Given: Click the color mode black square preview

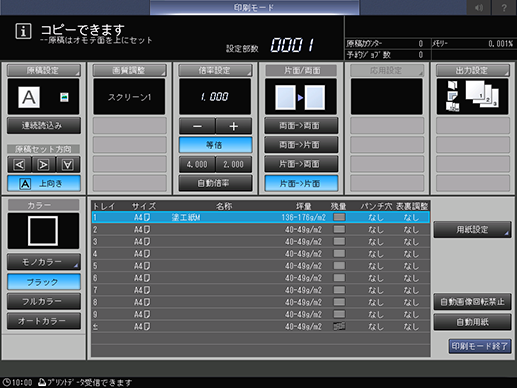Looking at the screenshot, I should (x=43, y=231).
